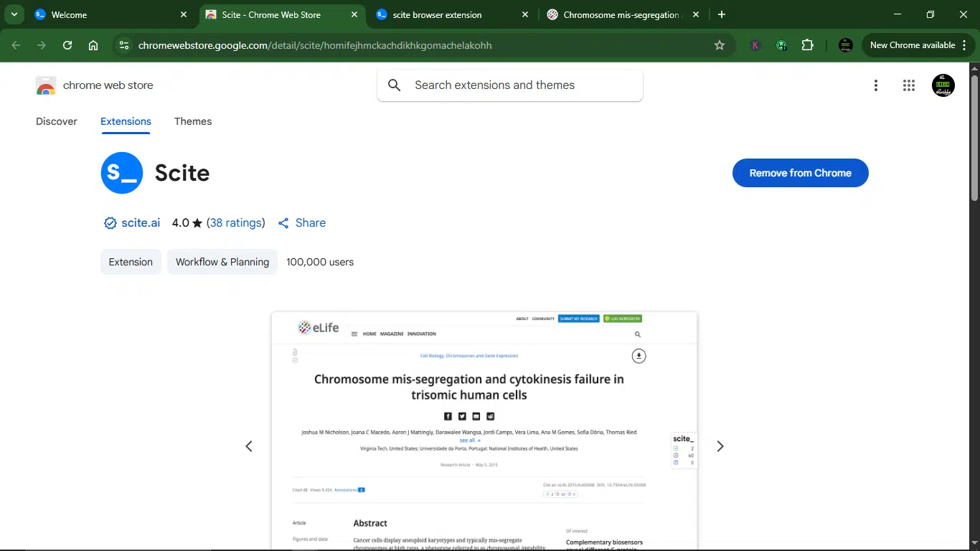
Task: Go to the Discover section
Action: pyautogui.click(x=57, y=121)
